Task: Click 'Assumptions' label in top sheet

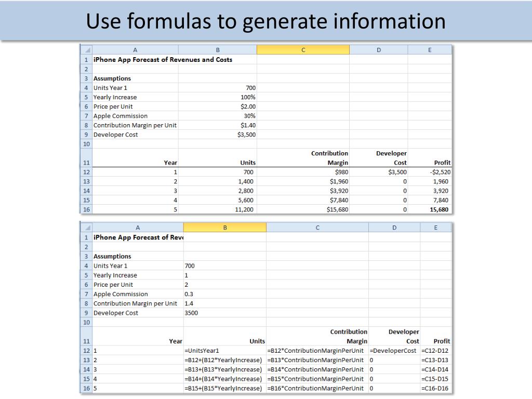Action: [x=112, y=78]
